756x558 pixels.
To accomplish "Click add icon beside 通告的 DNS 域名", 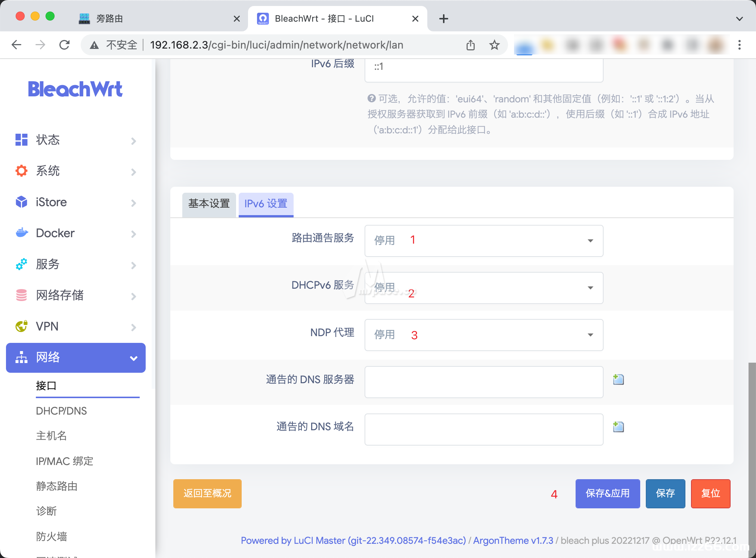I will 617,427.
